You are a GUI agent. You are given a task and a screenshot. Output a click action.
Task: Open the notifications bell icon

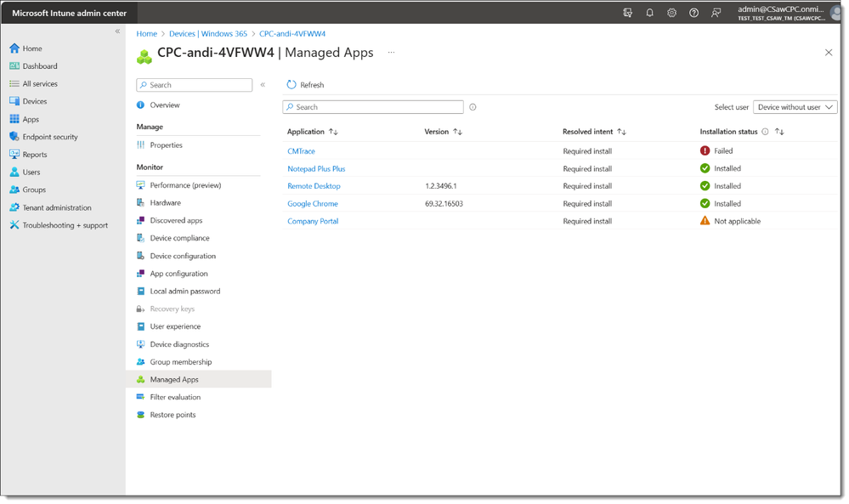tap(649, 13)
